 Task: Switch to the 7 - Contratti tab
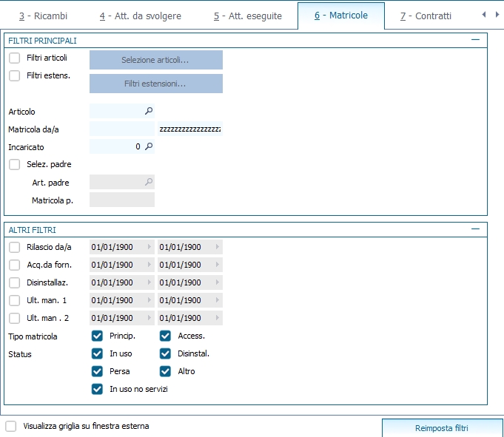[426, 16]
